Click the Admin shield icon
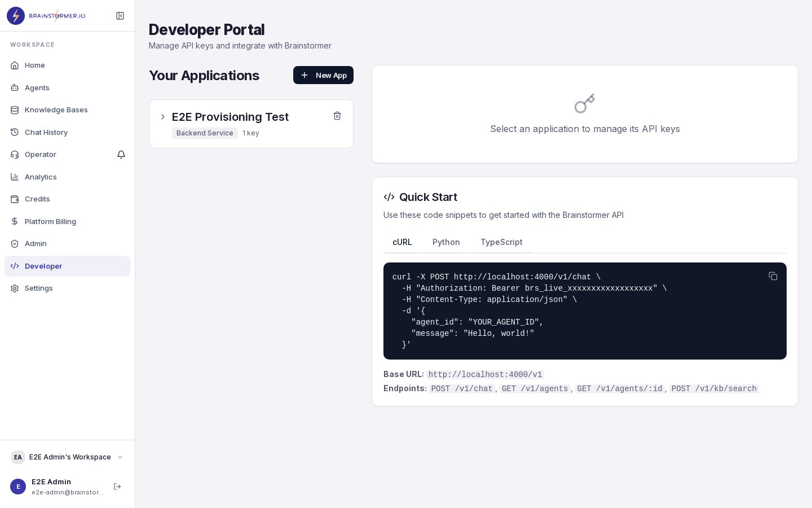812x508 pixels. tap(15, 244)
